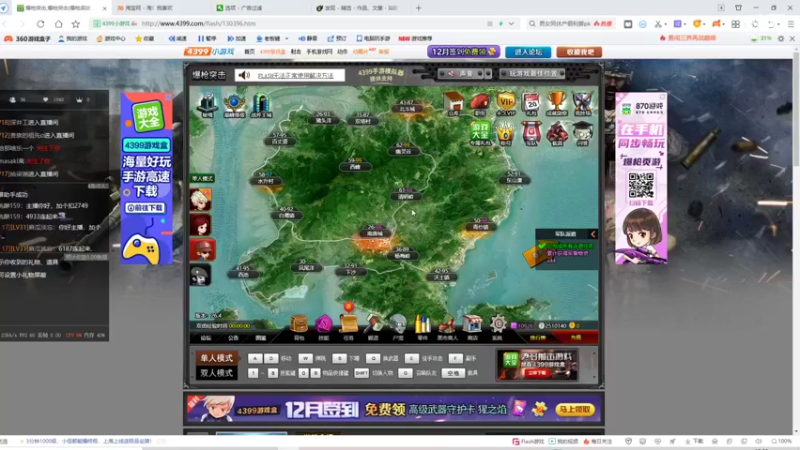Select the white-haired character portrait

(x=201, y=199)
